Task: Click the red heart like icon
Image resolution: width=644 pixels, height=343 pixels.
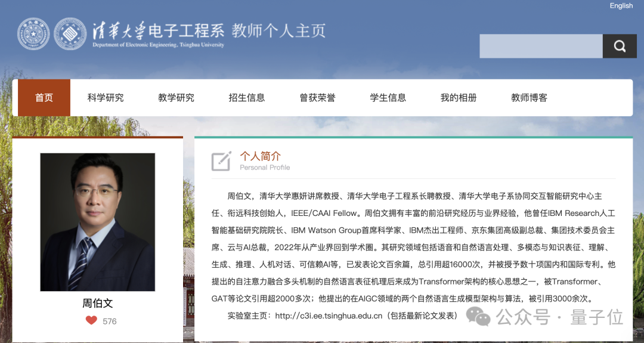Action: [x=91, y=320]
